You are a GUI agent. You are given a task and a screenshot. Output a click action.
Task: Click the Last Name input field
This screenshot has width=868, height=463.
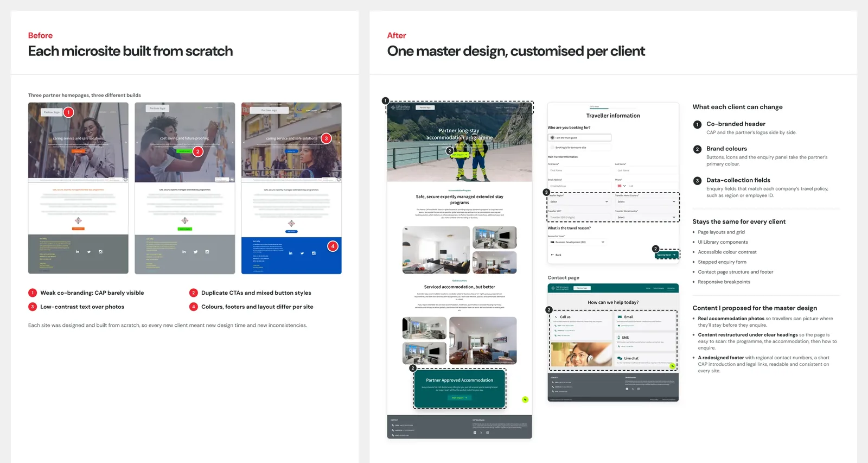click(x=647, y=170)
